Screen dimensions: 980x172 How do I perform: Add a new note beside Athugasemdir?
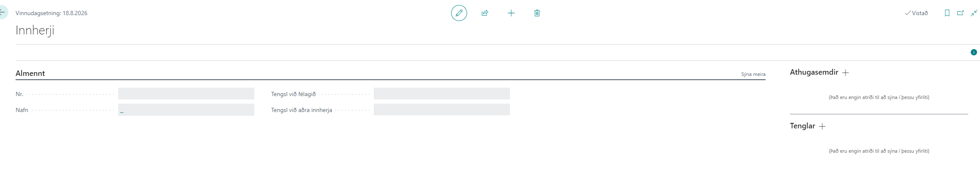coord(845,73)
